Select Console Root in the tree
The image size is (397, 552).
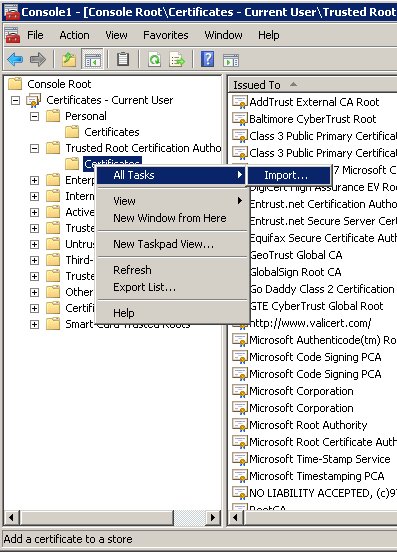tap(59, 84)
